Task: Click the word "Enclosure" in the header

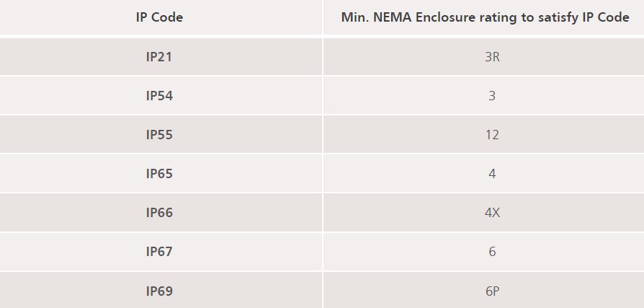Action: point(447,17)
